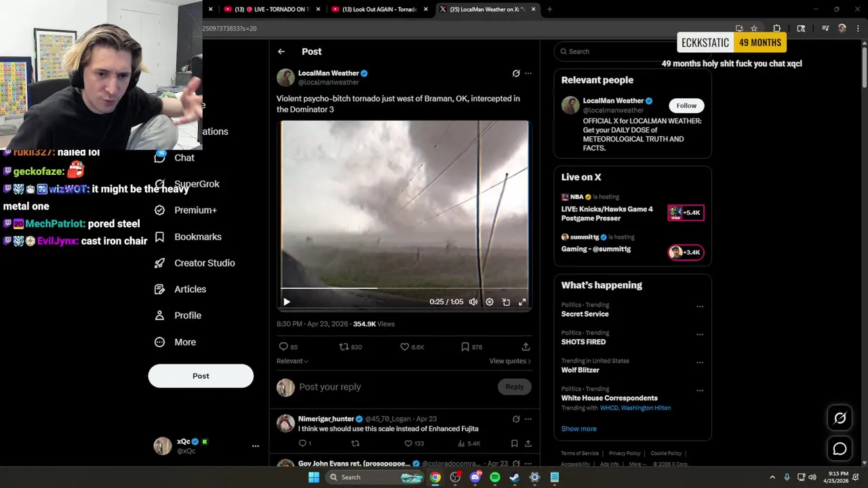Image resolution: width=868 pixels, height=488 pixels.
Task: Go back using the Post arrow
Action: pos(281,52)
